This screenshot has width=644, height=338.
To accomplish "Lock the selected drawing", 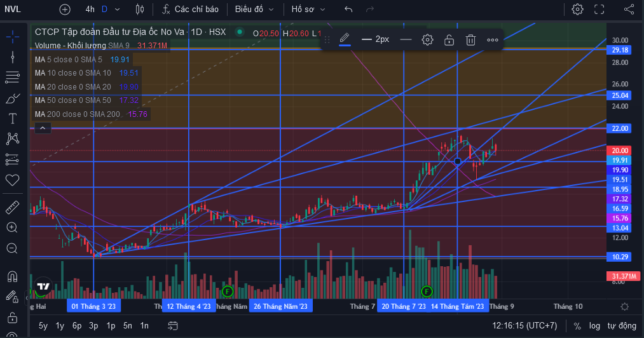I will tap(449, 40).
